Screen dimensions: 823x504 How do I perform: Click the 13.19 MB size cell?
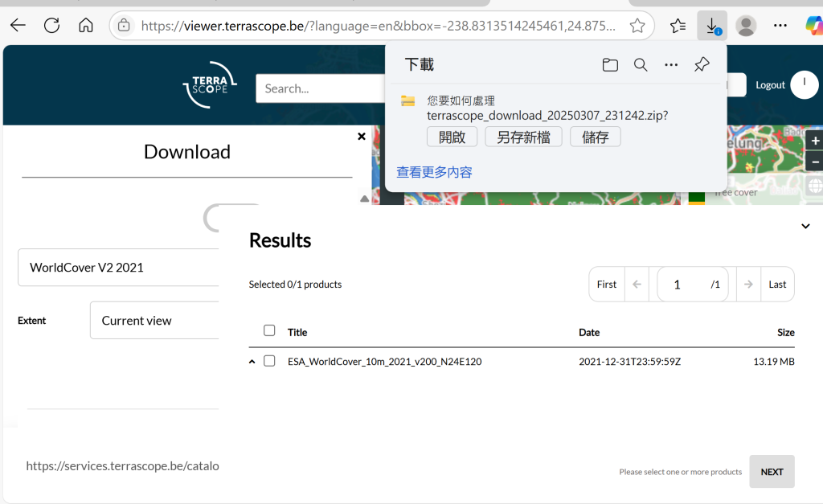pos(774,361)
